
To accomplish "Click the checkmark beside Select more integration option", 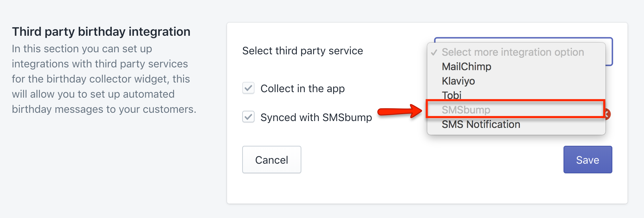I will [x=434, y=52].
